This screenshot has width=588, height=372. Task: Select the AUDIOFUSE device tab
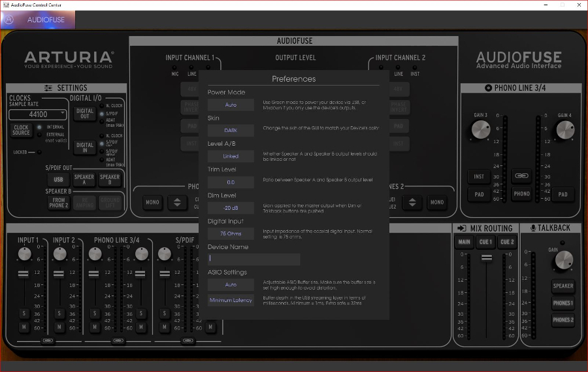click(x=38, y=20)
